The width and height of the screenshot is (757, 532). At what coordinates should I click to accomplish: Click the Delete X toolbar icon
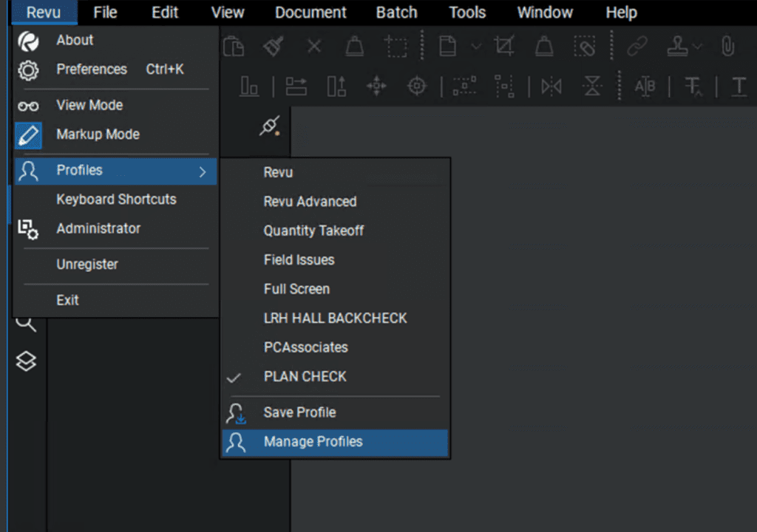coord(314,47)
